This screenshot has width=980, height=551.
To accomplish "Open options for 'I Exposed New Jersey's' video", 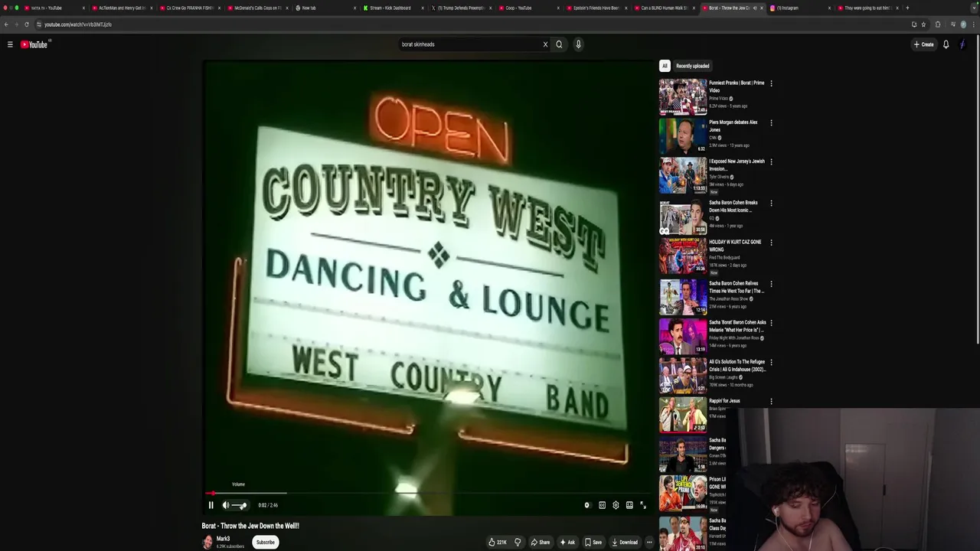I will [x=771, y=161].
